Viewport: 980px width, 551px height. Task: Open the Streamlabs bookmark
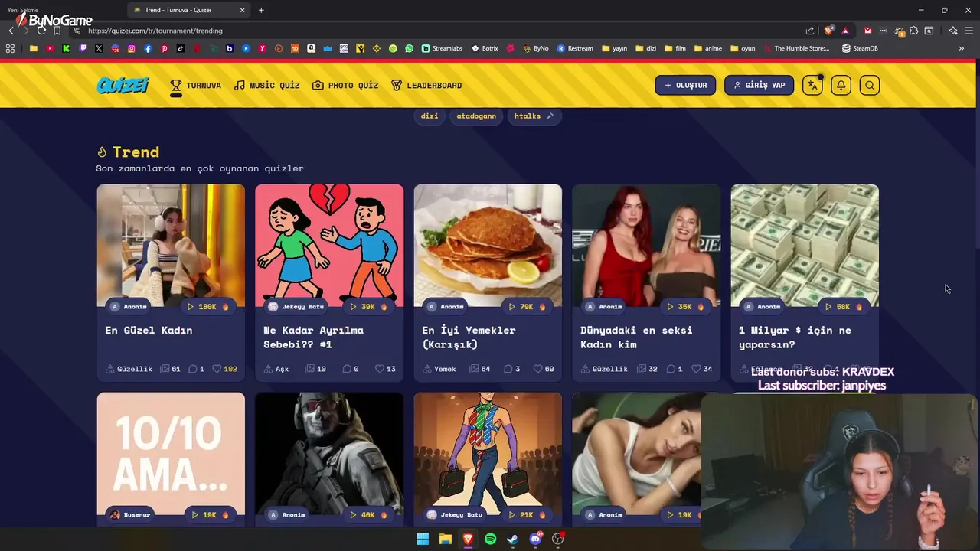pos(443,48)
